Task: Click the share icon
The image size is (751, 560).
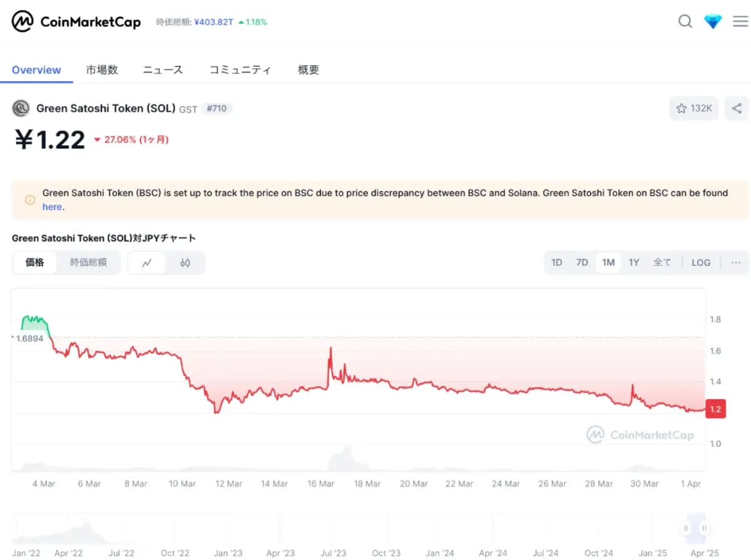Action: tap(737, 108)
